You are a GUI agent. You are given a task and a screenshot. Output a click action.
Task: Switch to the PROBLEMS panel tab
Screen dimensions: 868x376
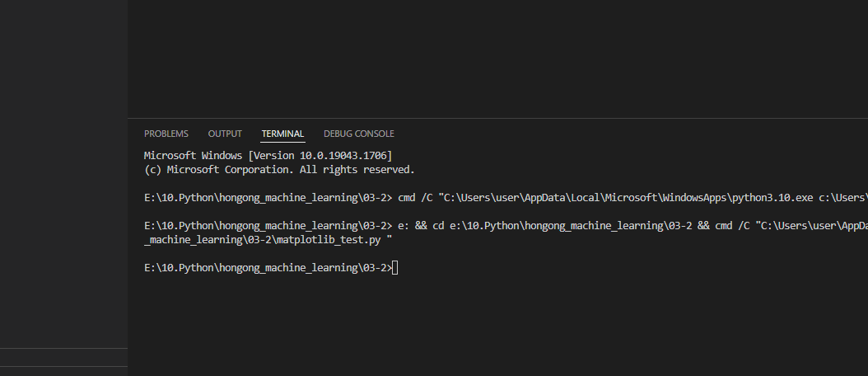166,134
